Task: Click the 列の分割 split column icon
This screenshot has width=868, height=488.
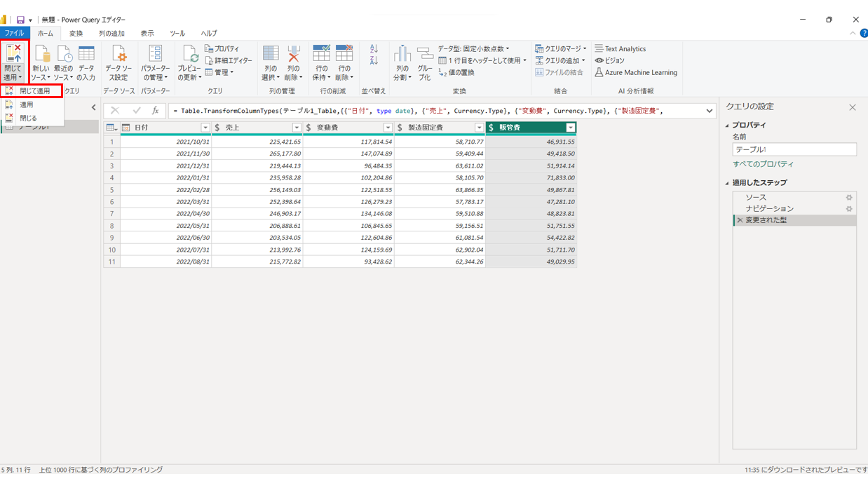Action: pyautogui.click(x=402, y=54)
